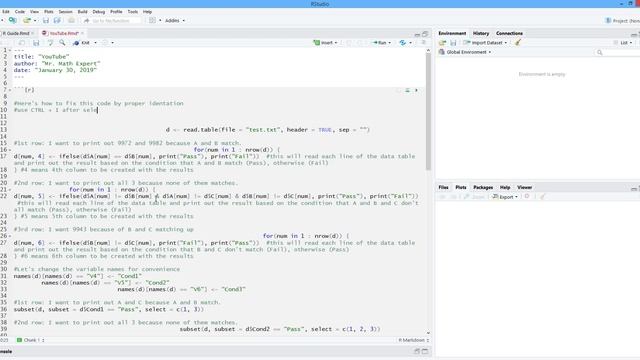
Task: Collapse the for loop at line 16
Action: click(x=10, y=150)
